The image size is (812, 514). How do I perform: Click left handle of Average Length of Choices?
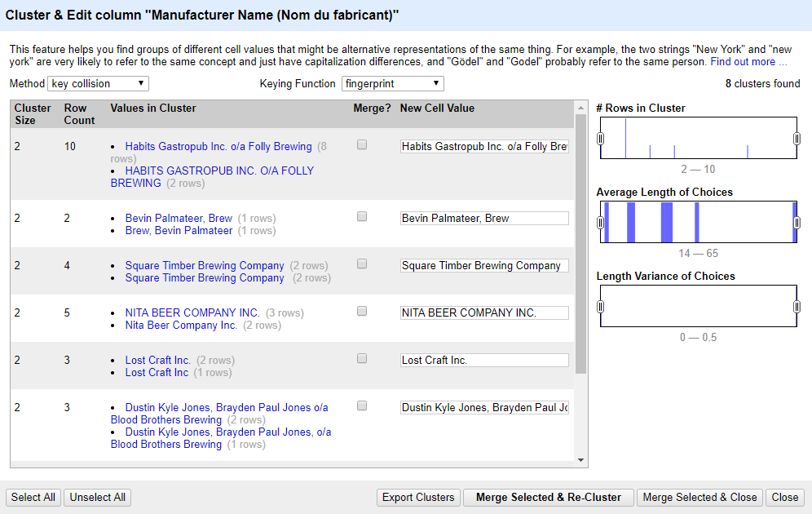[600, 222]
